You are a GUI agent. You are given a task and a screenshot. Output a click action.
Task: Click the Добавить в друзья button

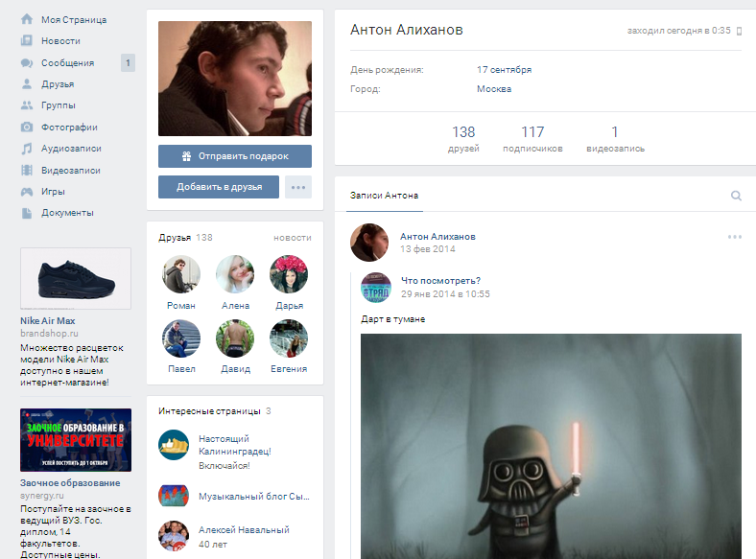point(218,187)
